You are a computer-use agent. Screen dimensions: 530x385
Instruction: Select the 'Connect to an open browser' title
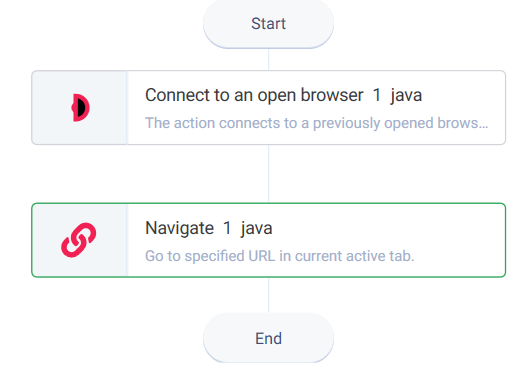pos(254,95)
